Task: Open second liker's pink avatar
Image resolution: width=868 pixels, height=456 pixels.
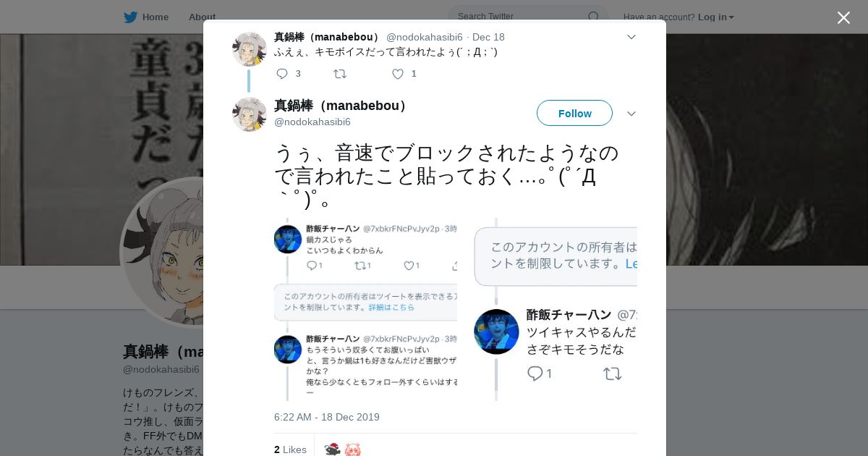Action: pos(352,449)
